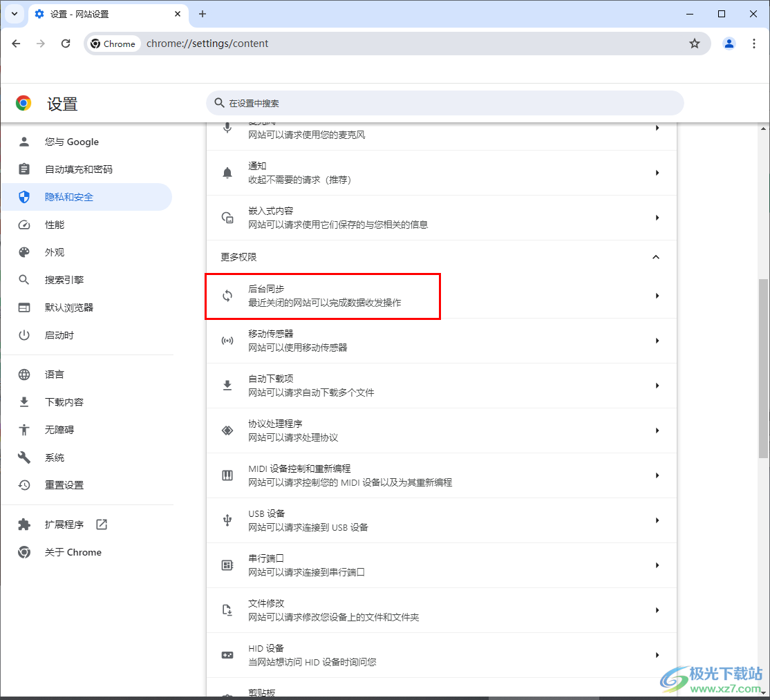Open new tab with plus button
770x700 pixels.
pyautogui.click(x=203, y=14)
